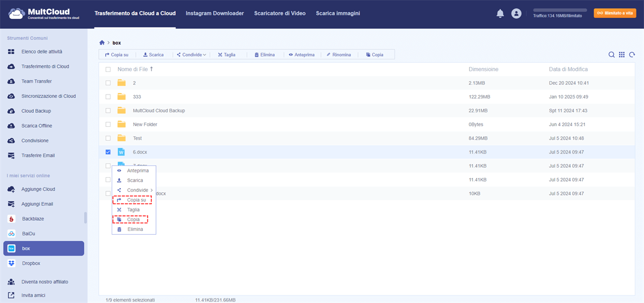Open the user account avatar icon

(516, 13)
